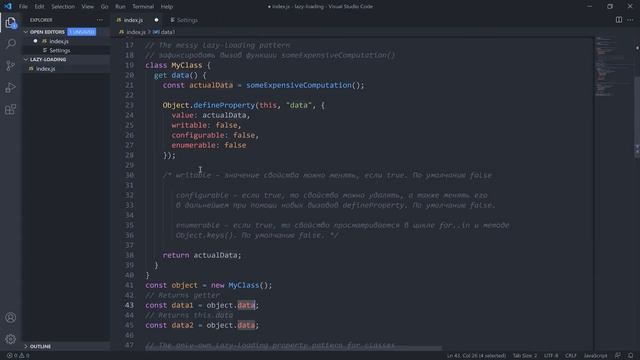640x360 pixels.
Task: Open the Selection menu
Action: click(63, 7)
